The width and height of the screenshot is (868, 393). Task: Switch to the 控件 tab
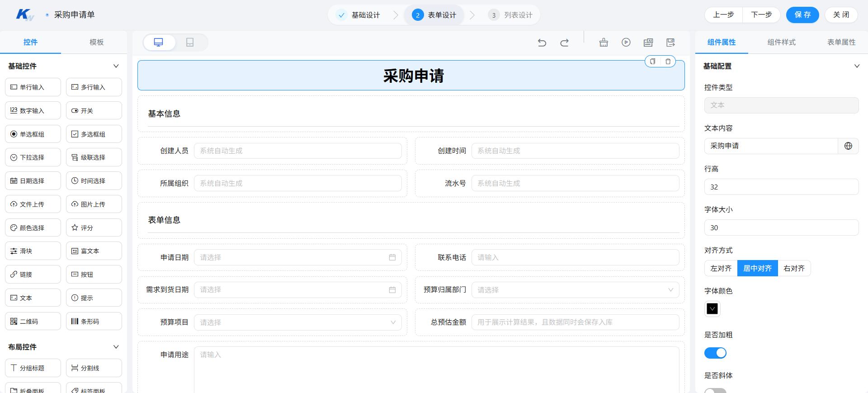pos(30,42)
